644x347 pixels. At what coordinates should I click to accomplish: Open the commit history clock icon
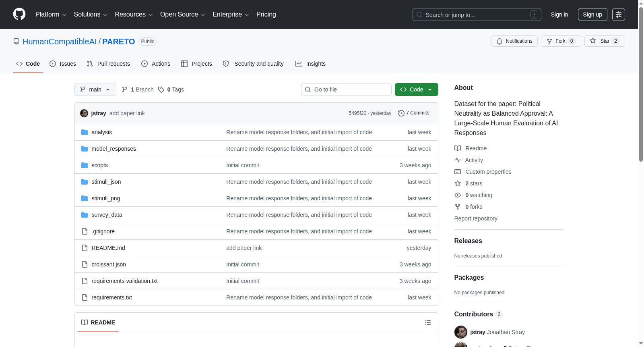coord(401,113)
